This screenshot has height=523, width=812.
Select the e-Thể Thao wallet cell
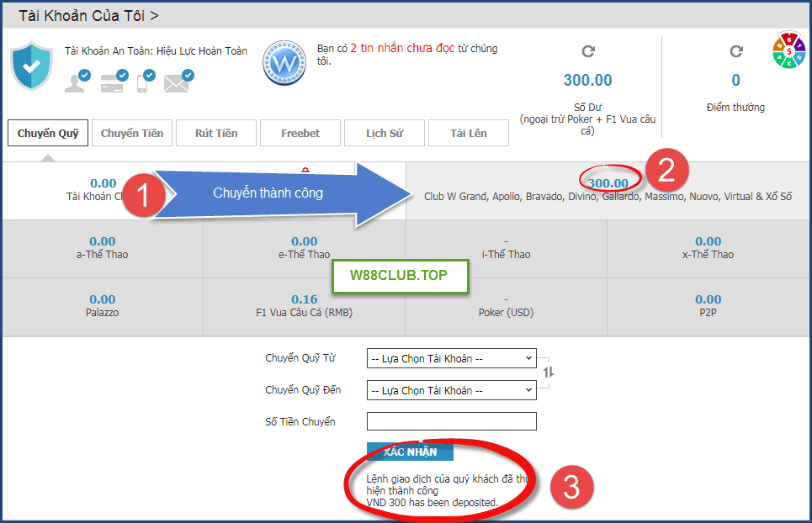(304, 248)
